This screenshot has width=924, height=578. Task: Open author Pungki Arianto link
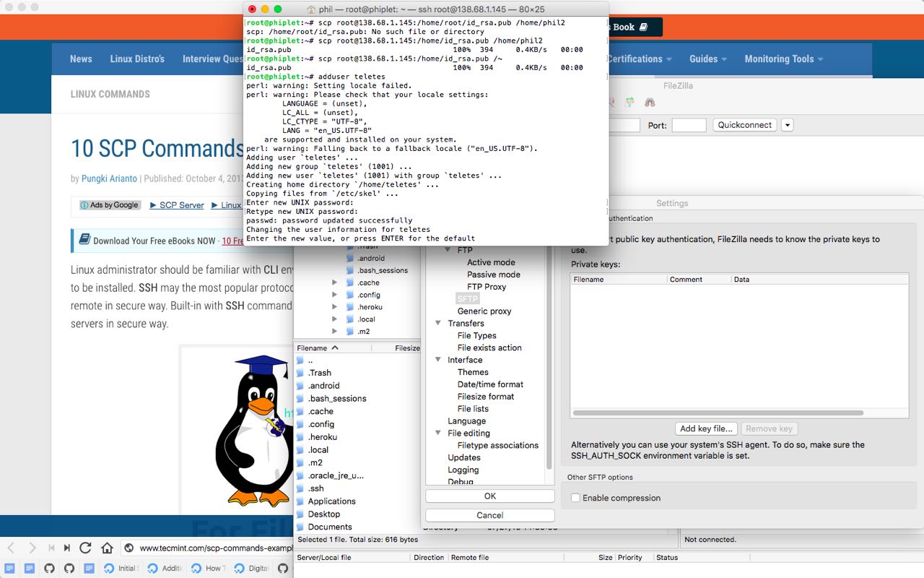[x=110, y=178]
